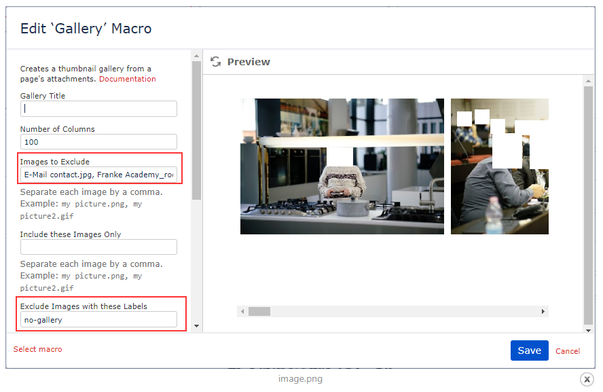Click the preview horizontal scroll left arrow

242,311
